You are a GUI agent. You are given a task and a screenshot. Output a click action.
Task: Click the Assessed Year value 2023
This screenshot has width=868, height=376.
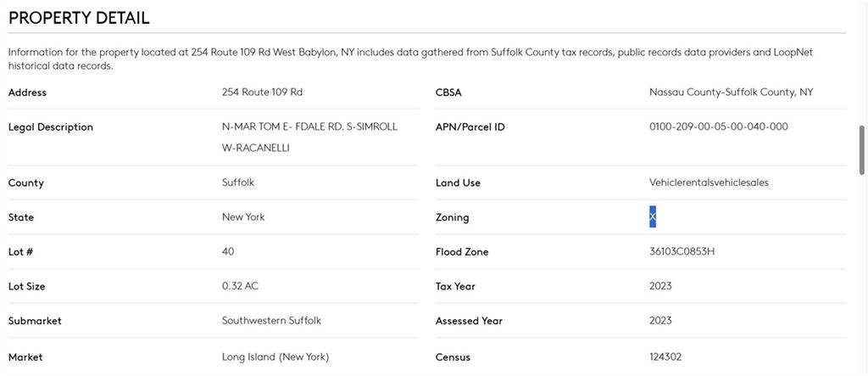click(x=660, y=321)
